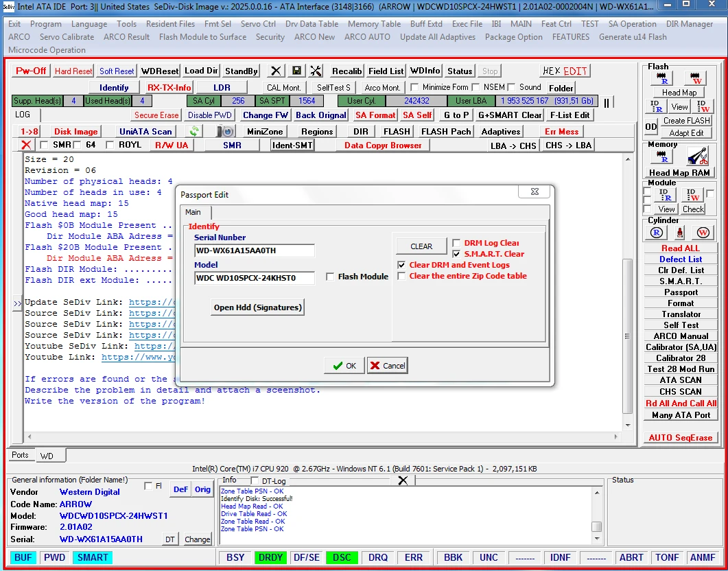Switch to the Ports tab
Image resolution: width=728 pixels, height=571 pixels.
coord(20,455)
